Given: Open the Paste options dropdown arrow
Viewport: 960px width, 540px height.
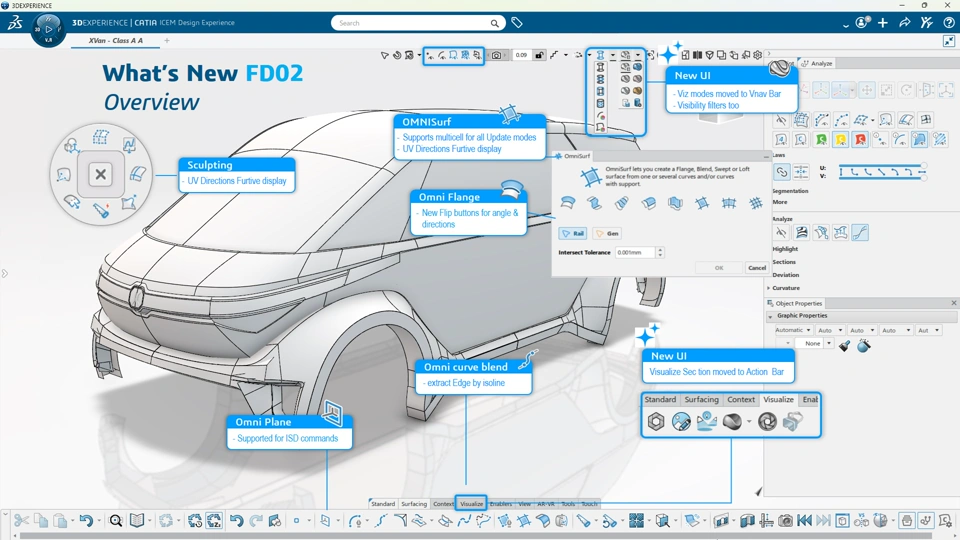Looking at the screenshot, I should (72, 520).
